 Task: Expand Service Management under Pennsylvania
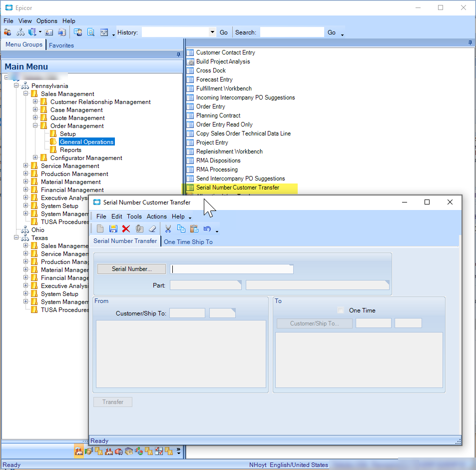point(26,165)
